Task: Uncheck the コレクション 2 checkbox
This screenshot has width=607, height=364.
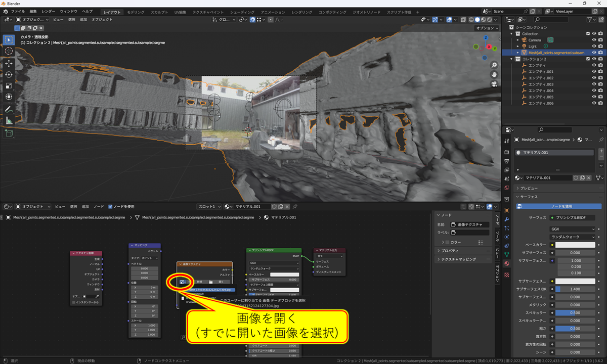Action: coord(587,59)
